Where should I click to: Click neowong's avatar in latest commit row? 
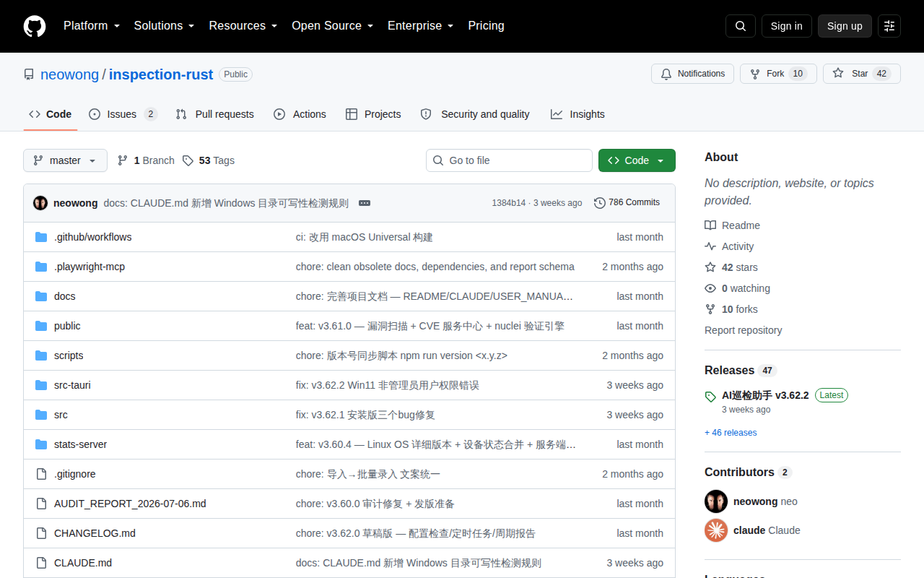coord(40,203)
